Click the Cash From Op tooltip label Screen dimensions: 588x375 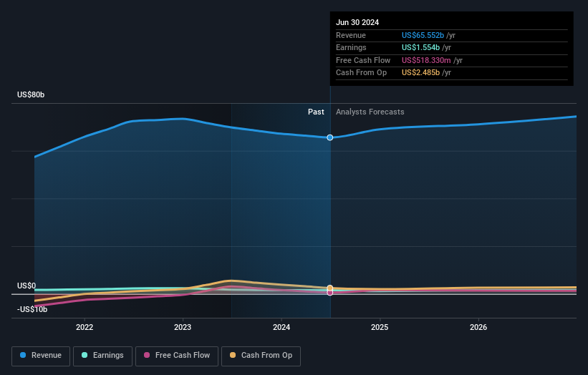pos(361,73)
